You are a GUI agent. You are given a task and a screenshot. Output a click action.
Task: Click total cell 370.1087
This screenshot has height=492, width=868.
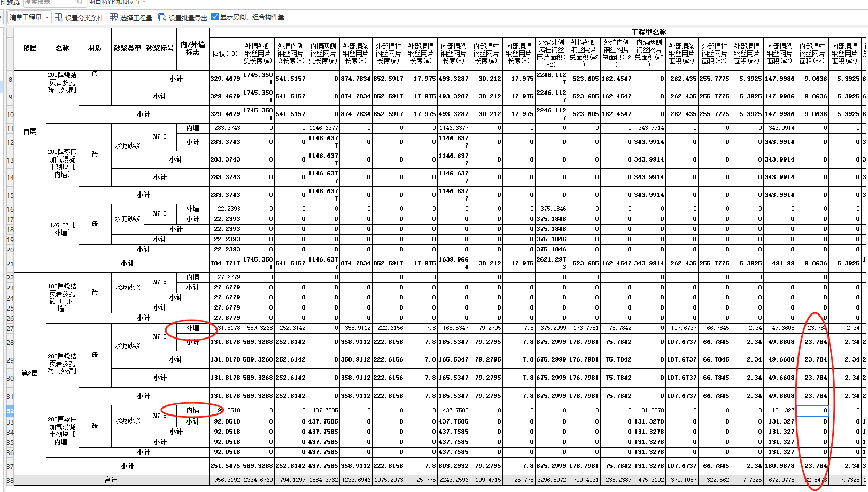pos(682,480)
